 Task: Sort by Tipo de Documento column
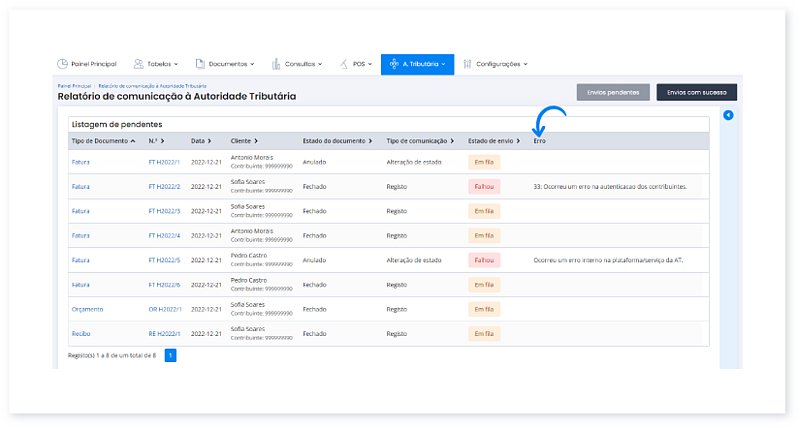[x=104, y=141]
